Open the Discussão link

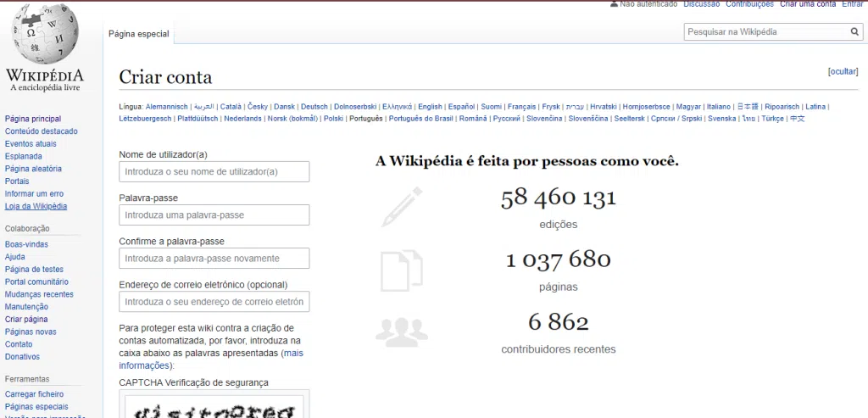tap(701, 4)
